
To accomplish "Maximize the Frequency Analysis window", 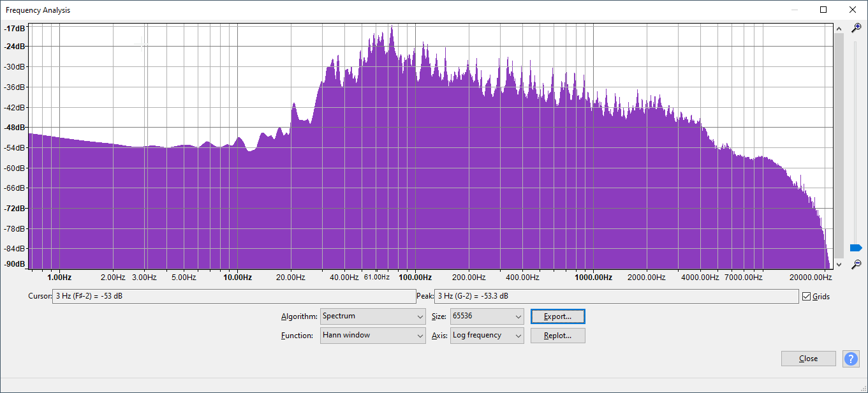I will click(823, 10).
